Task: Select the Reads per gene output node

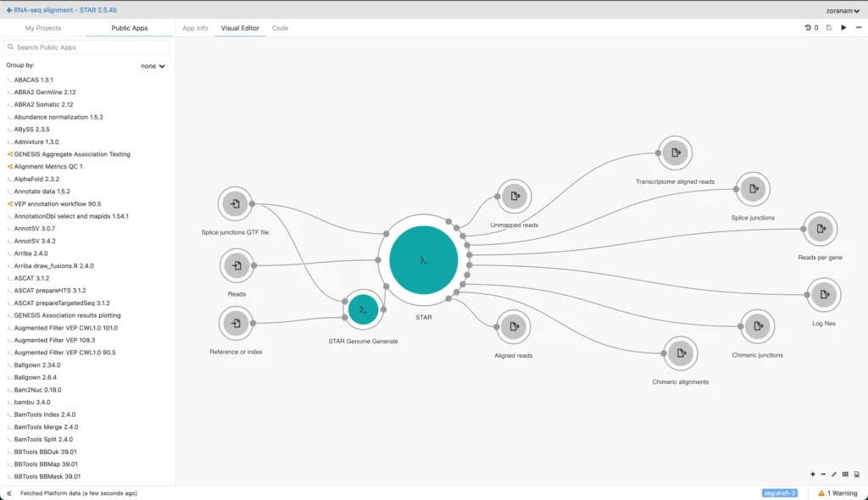Action: click(821, 229)
